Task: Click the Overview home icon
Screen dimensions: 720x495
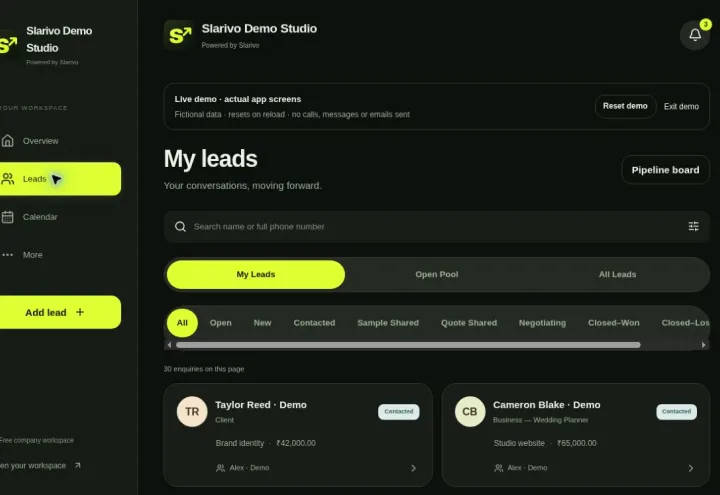Action: coord(8,141)
